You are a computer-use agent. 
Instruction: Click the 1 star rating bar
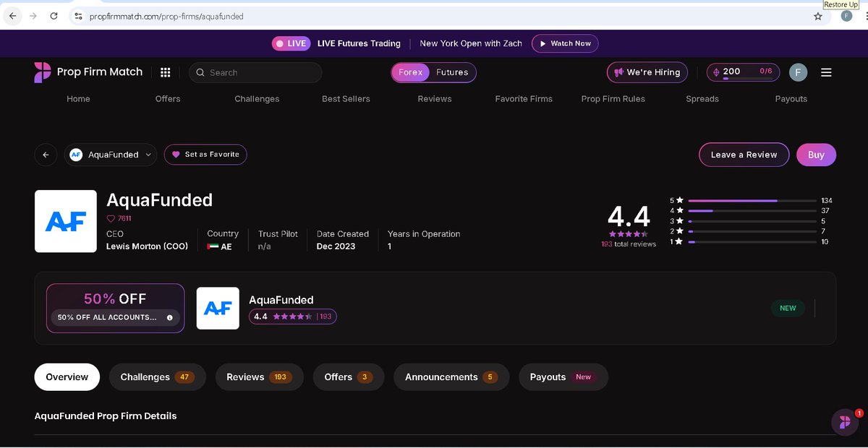tap(752, 242)
